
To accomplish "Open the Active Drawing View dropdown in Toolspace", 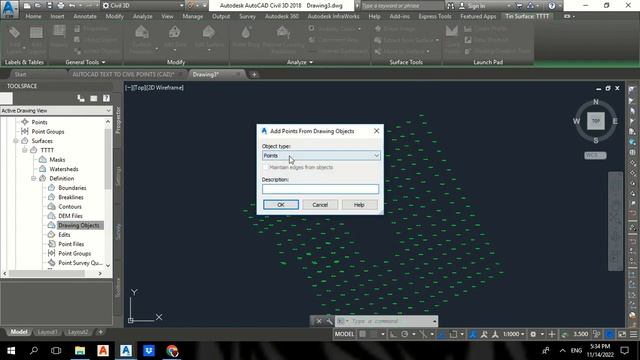I will (x=56, y=111).
